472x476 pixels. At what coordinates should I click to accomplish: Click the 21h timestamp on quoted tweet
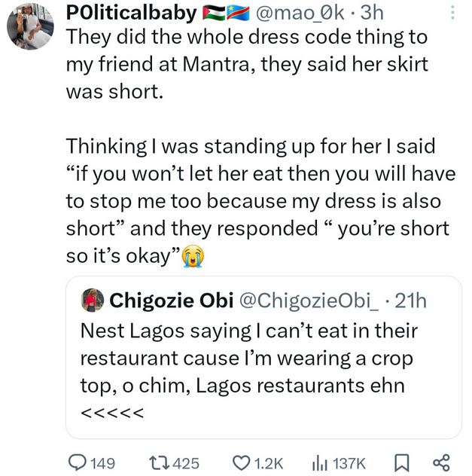[411, 301]
